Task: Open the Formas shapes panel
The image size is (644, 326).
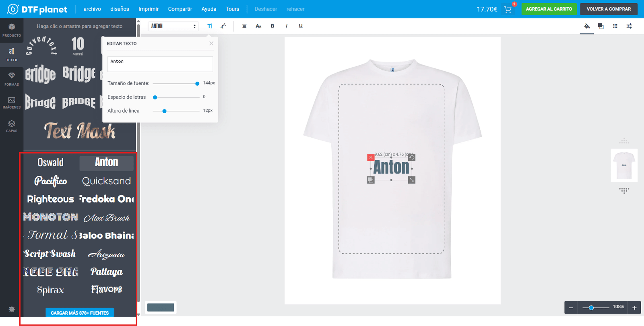Action: pyautogui.click(x=12, y=78)
